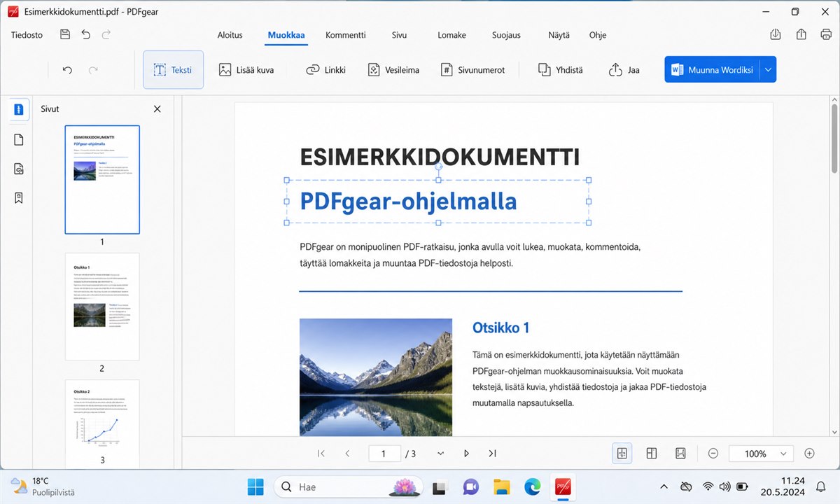Open the Tiedosto menu

pos(27,35)
